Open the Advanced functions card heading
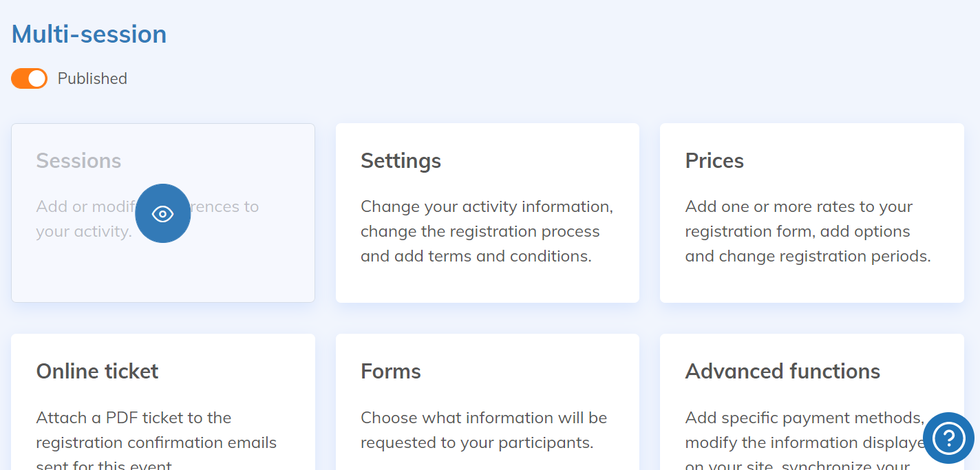Viewport: 980px width, 470px height. [782, 372]
